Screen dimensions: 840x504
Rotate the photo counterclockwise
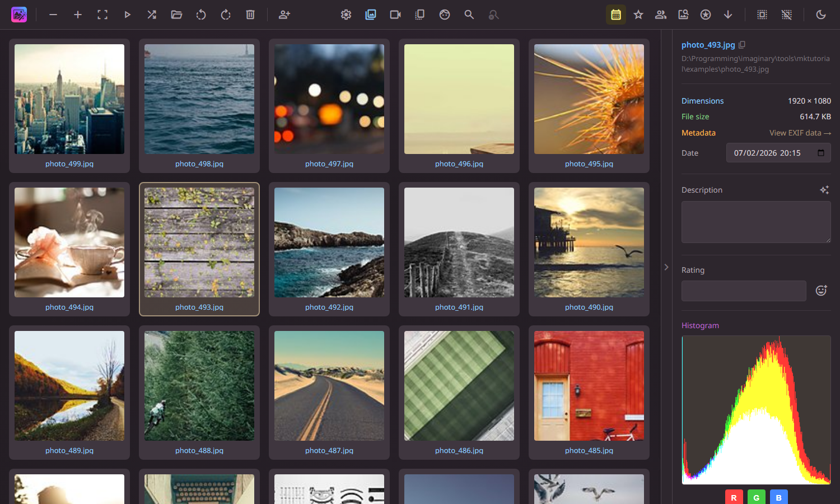click(x=201, y=15)
